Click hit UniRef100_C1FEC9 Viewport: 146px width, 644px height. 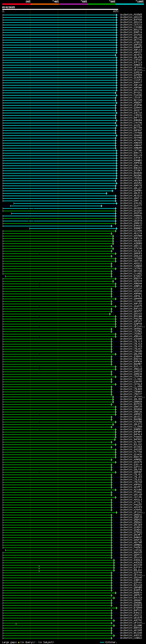pyautogui.click(x=131, y=218)
